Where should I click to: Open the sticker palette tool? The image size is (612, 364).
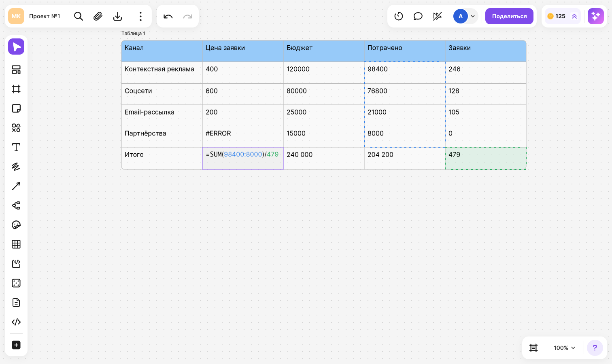[x=16, y=225]
